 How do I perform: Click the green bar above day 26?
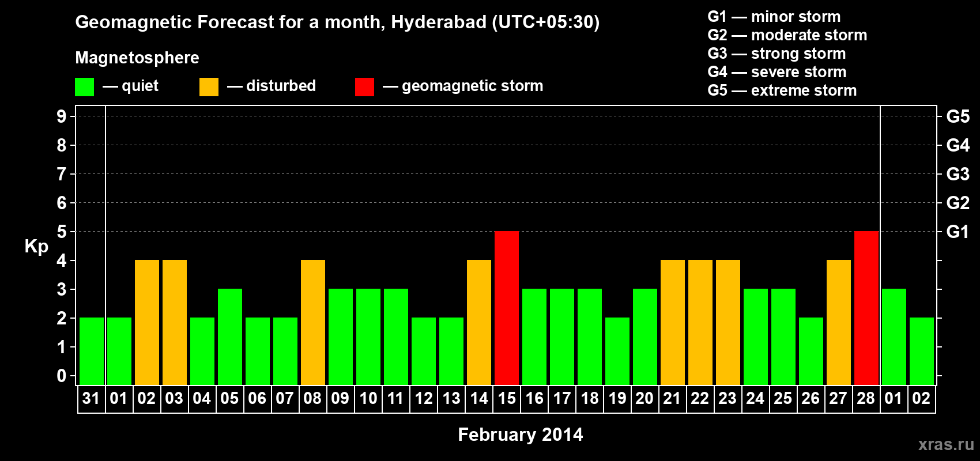click(x=811, y=352)
